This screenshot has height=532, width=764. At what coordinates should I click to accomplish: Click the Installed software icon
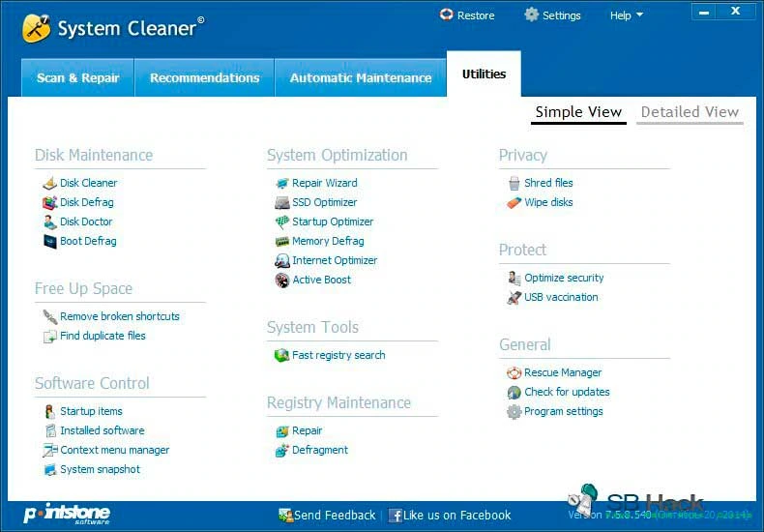(x=50, y=430)
